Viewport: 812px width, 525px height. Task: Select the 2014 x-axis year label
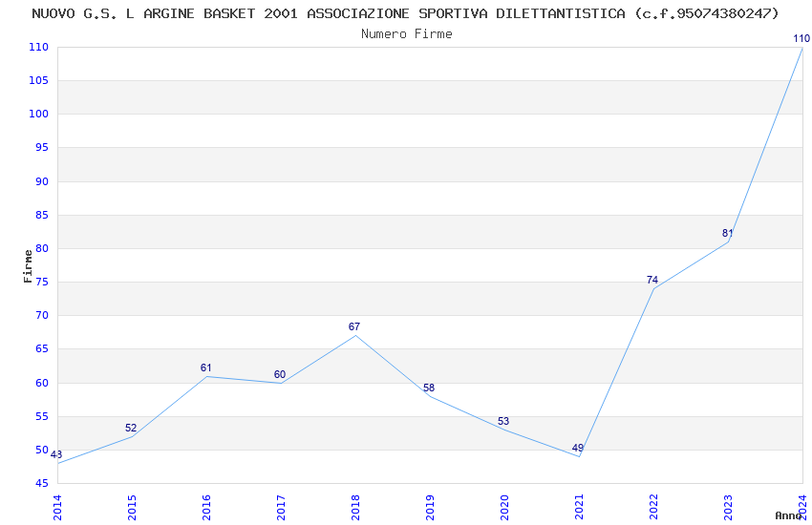57,507
